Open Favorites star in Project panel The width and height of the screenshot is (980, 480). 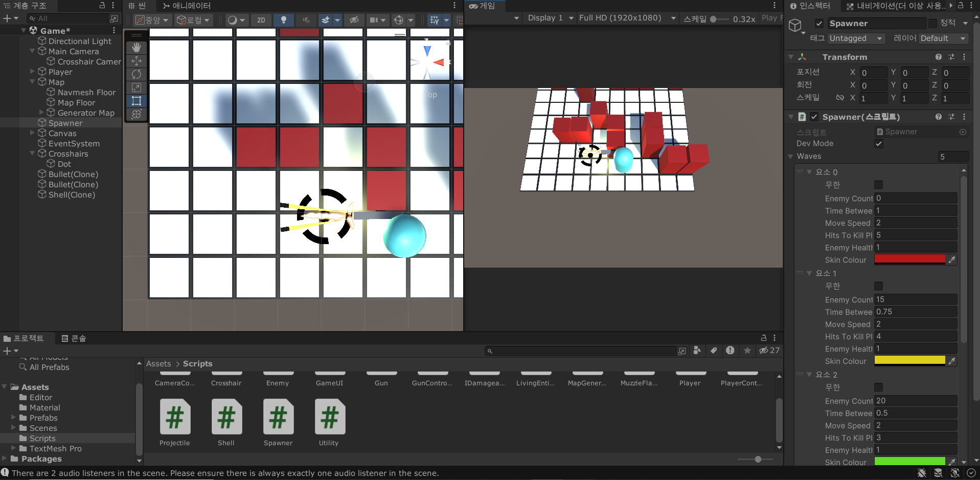[x=747, y=351]
